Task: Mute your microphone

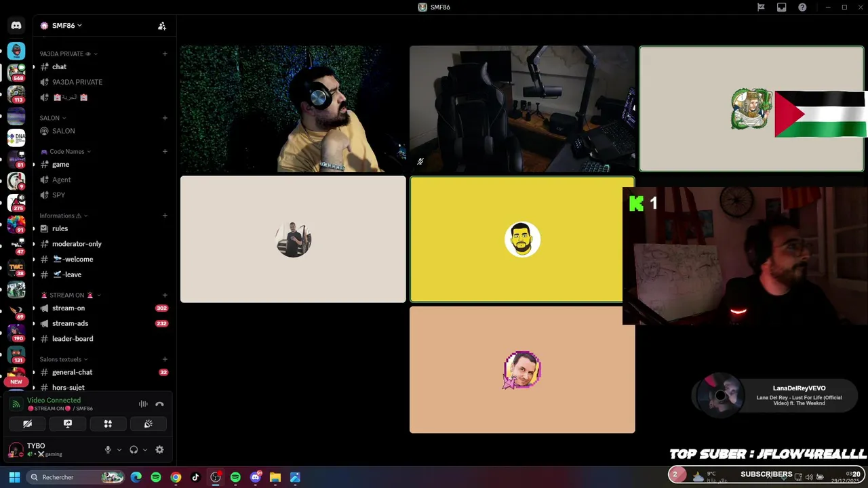Action: 107,449
